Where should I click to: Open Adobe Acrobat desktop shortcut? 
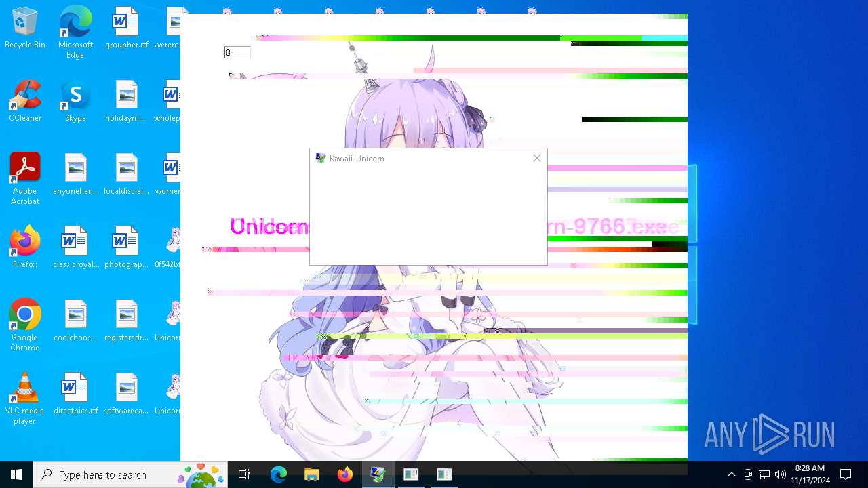[25, 179]
